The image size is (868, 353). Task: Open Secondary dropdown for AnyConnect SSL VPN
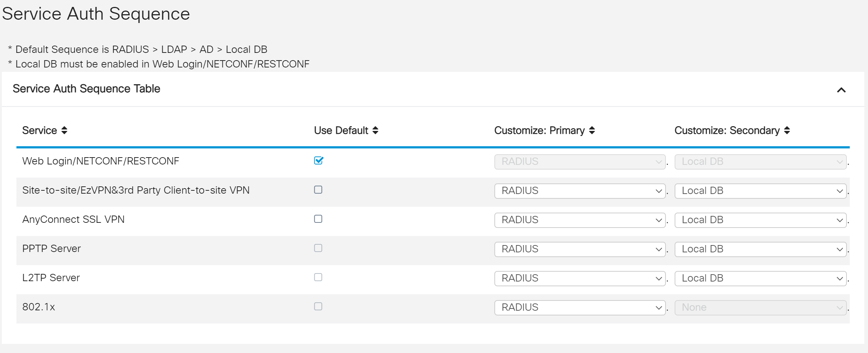click(x=760, y=220)
